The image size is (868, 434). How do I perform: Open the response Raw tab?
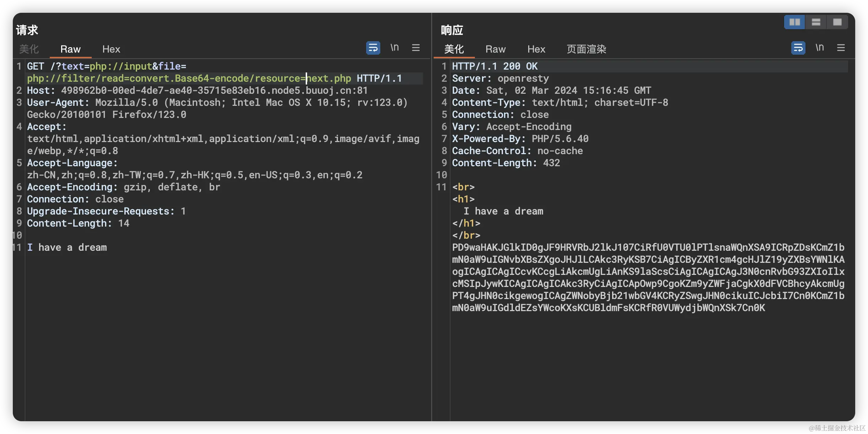[495, 49]
